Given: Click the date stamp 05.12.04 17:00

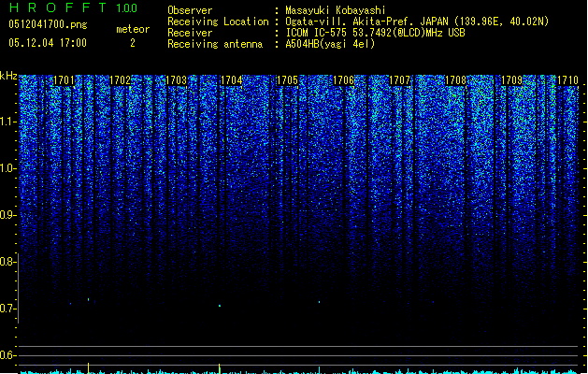Looking at the screenshot, I should point(48,43).
